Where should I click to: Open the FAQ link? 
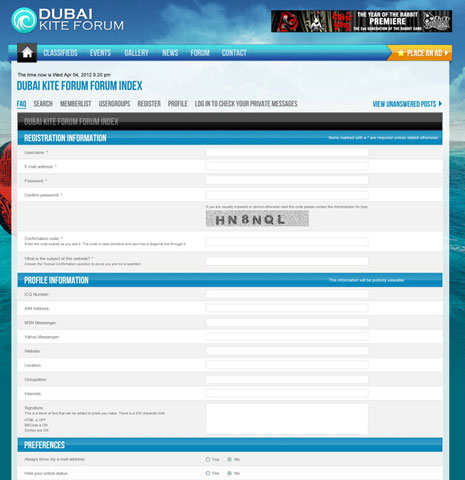point(21,104)
